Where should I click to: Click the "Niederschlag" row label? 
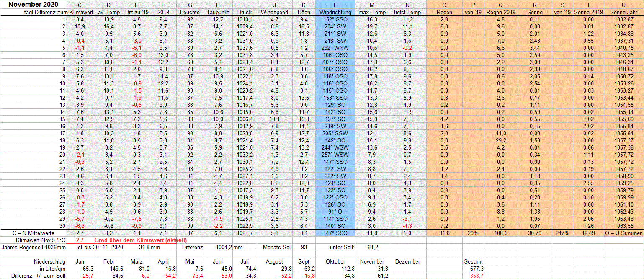(x=49, y=262)
